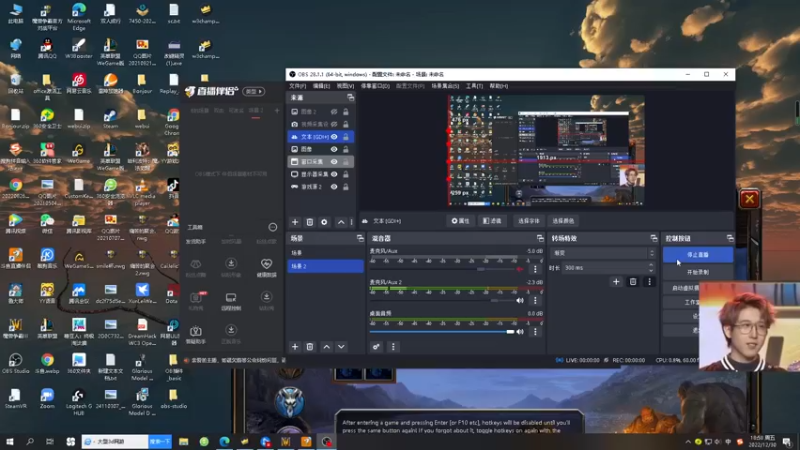Mute 麦克风/Aux 2 speaker icon

(x=520, y=301)
